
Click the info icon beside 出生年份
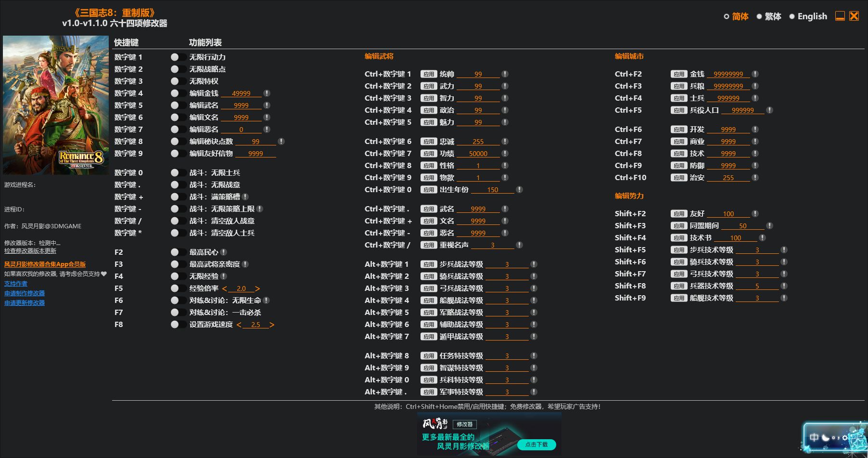[519, 190]
